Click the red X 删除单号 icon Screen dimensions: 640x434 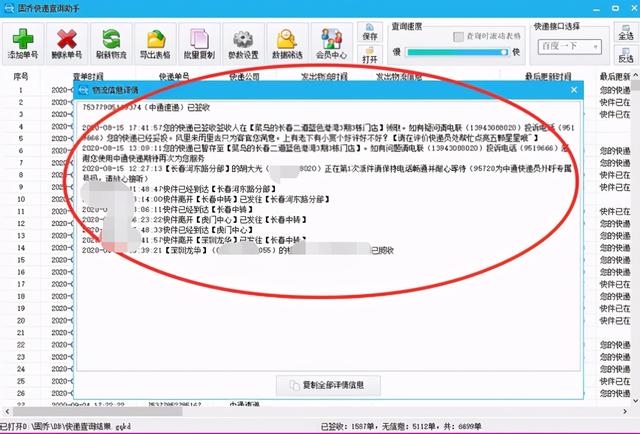click(68, 39)
